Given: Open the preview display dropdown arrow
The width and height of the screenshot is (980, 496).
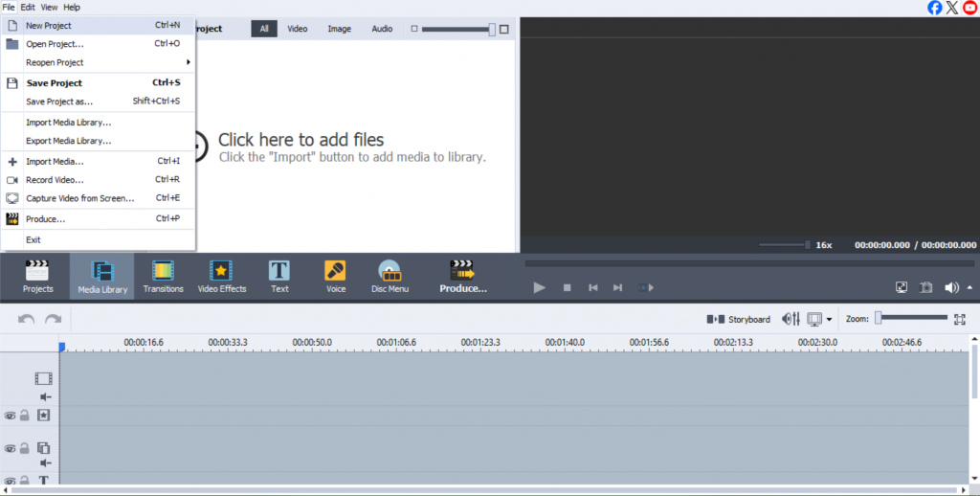Looking at the screenshot, I should click(x=829, y=320).
